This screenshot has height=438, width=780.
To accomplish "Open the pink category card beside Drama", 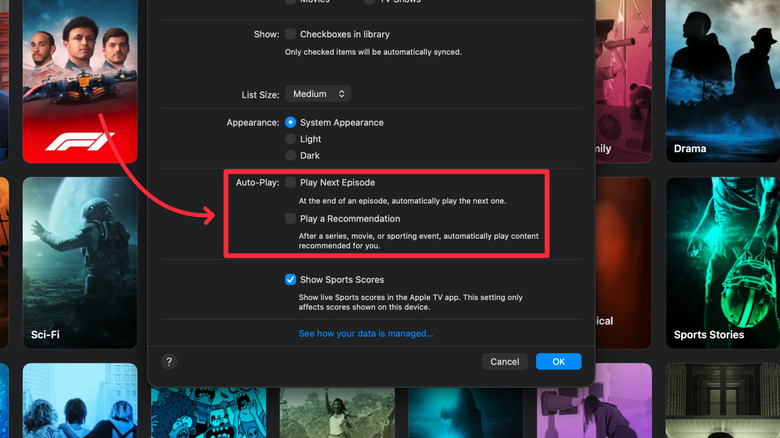I will pos(623,81).
